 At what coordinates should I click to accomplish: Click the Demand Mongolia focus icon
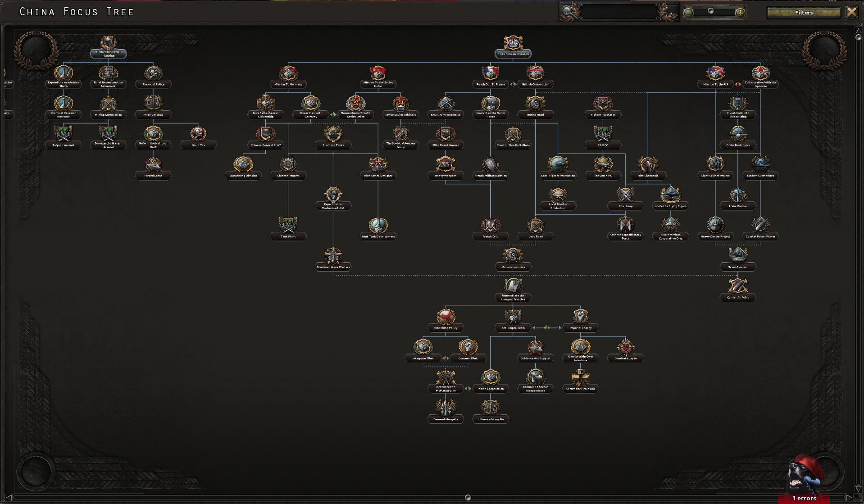click(x=446, y=408)
